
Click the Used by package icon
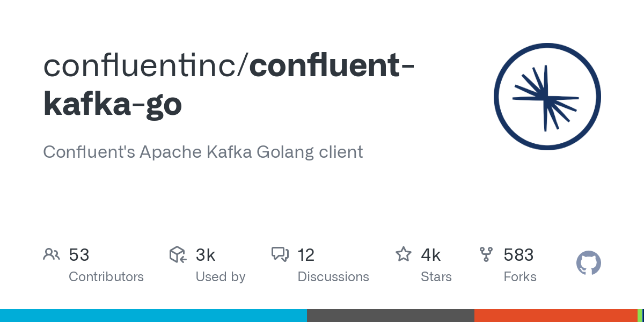point(178,254)
